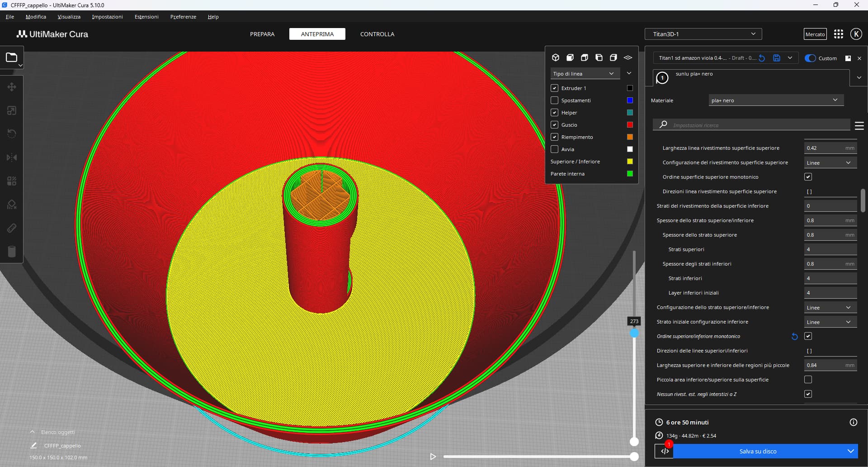Uncheck Guscio line type

tap(555, 125)
